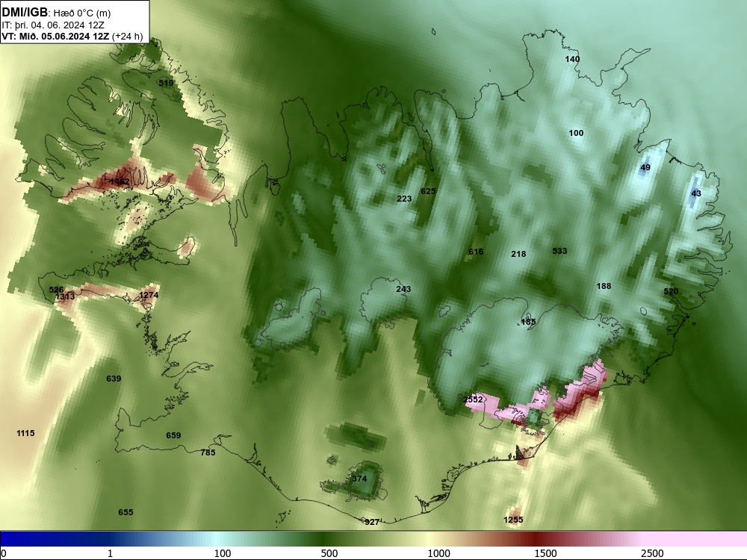Viewport: 747px width, 560px height.
Task: Click the map value '2552' in the pink area
Action: click(473, 399)
